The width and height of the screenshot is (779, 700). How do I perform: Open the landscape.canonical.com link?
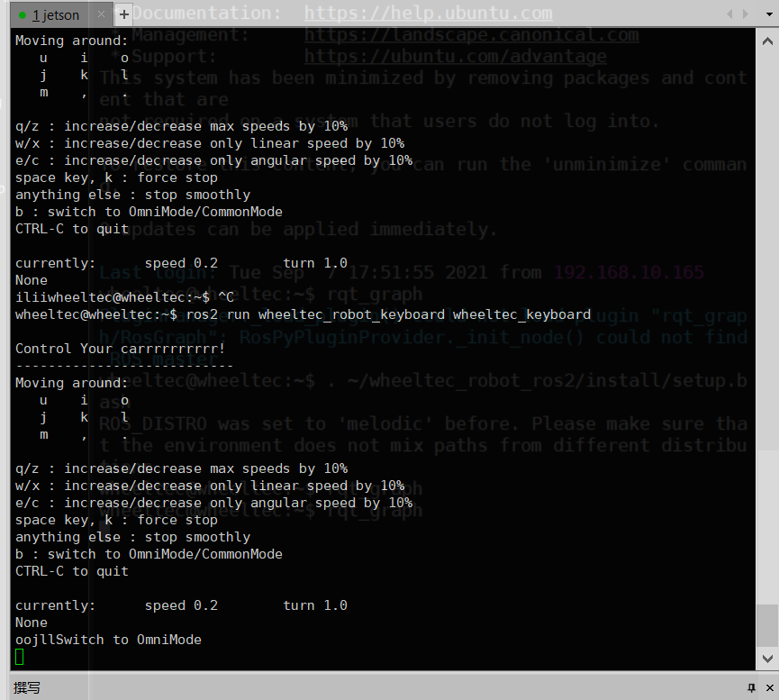(x=472, y=35)
